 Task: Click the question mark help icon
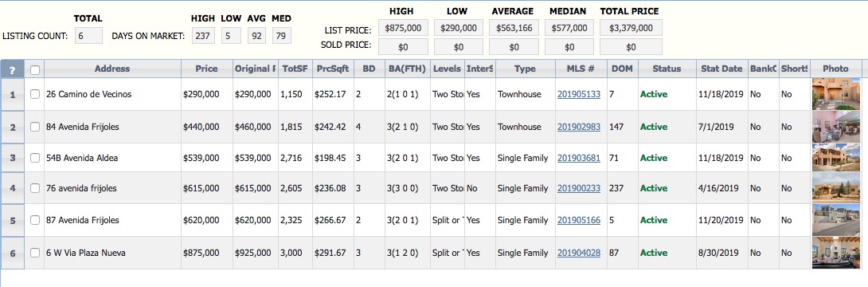[12, 69]
